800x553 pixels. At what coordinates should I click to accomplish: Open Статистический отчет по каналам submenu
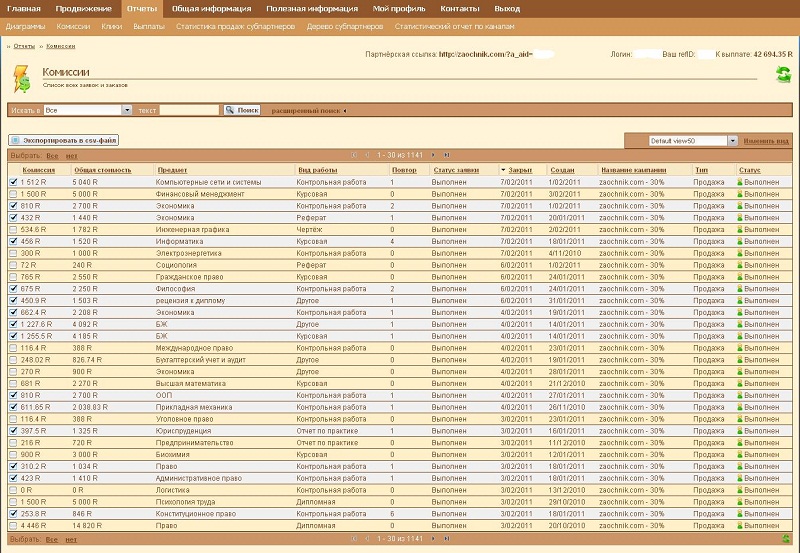(x=455, y=27)
